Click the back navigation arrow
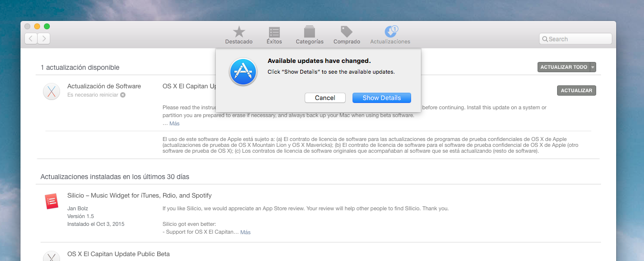 (x=31, y=39)
